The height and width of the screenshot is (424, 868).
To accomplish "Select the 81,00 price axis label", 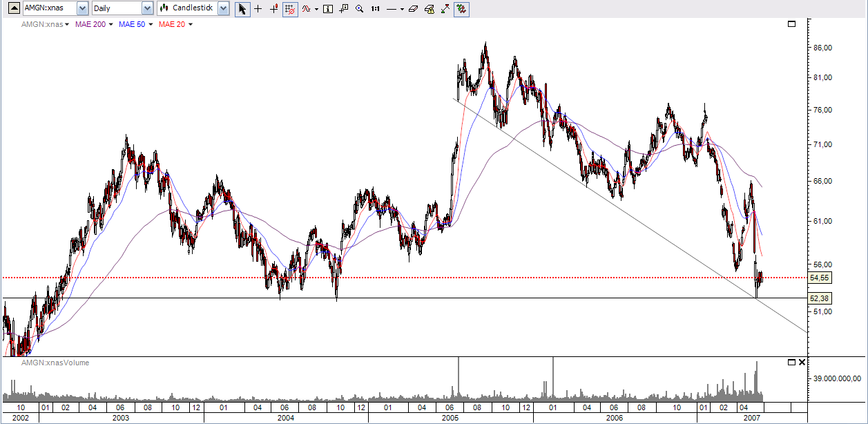I will 822,78.
